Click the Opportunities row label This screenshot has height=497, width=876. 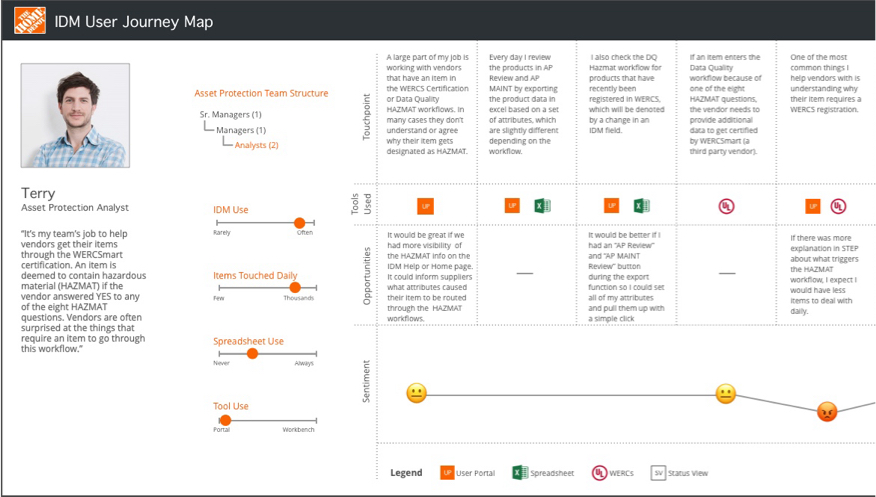366,276
